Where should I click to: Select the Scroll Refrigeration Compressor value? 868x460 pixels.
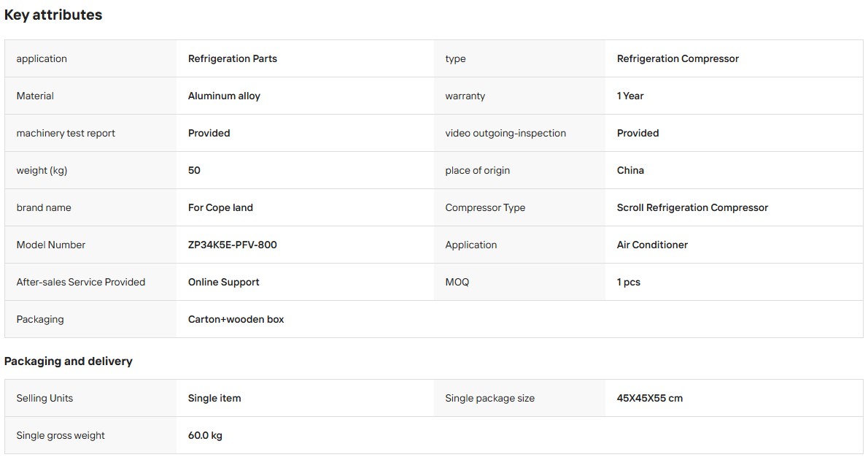click(x=692, y=207)
